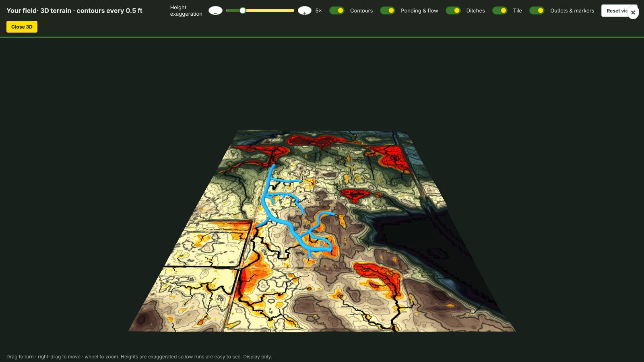Click the 'Ponding & flow' label text
The height and width of the screenshot is (362, 644).
(419, 11)
